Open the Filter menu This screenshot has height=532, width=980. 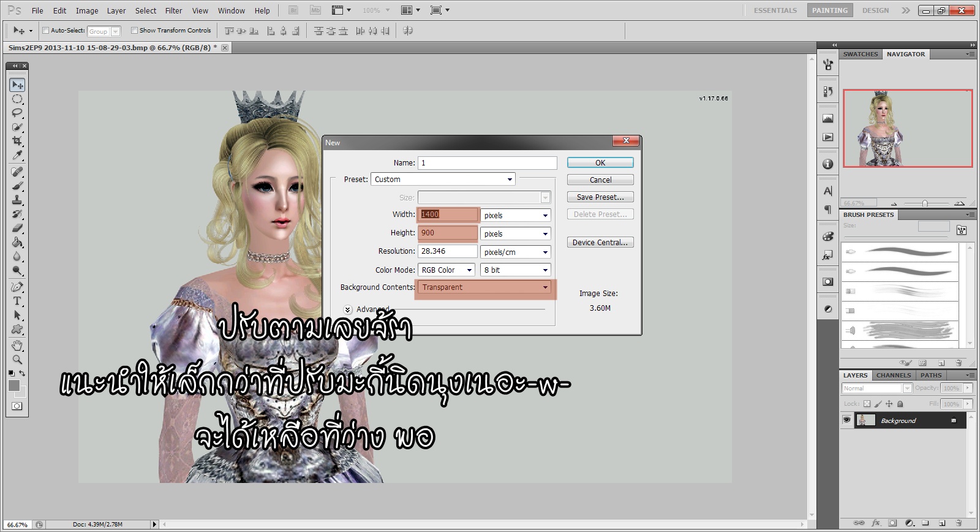tap(174, 10)
